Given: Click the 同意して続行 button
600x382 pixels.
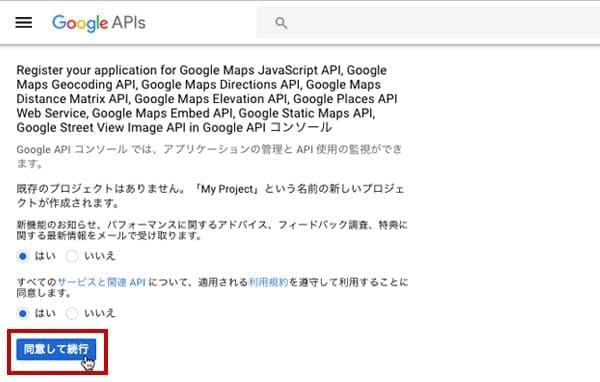Looking at the screenshot, I should pyautogui.click(x=56, y=349).
